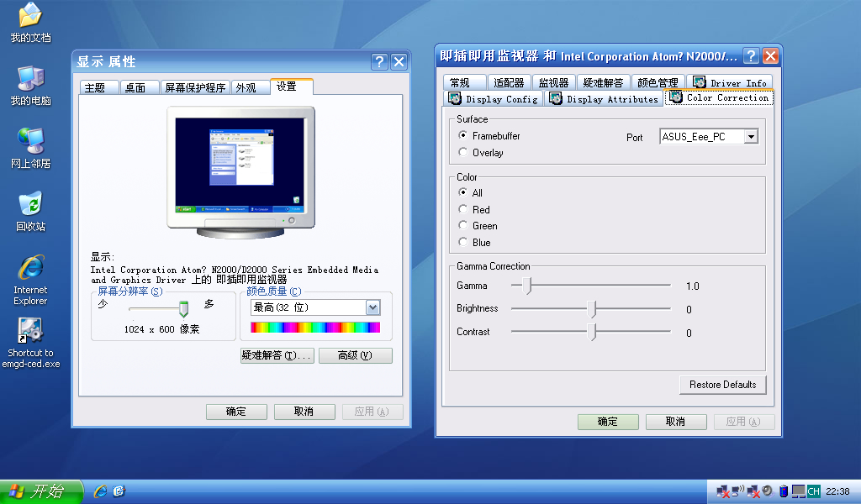Switch to the Display Config tab

(x=493, y=98)
